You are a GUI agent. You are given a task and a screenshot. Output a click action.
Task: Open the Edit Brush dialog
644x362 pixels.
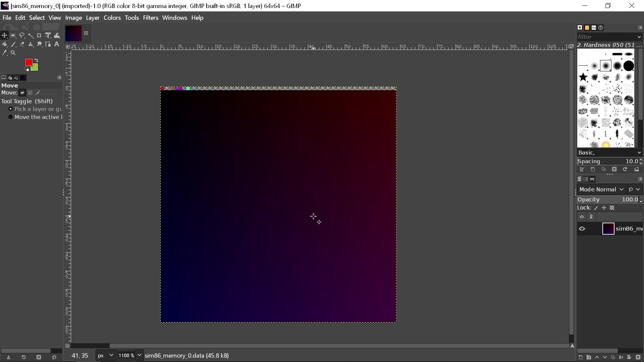click(582, 170)
